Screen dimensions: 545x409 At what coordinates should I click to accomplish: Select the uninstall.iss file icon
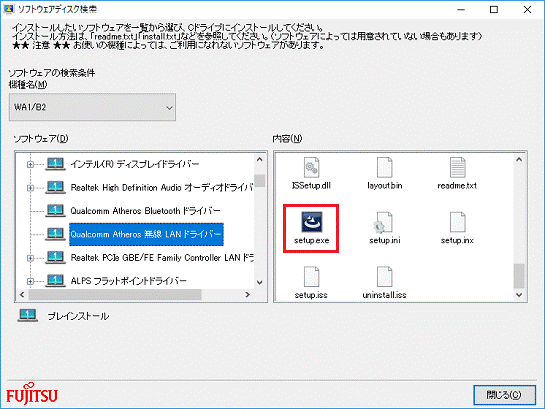click(384, 277)
